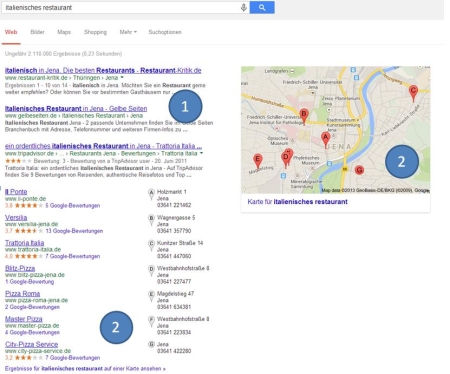
Task: Click 1 Google-Bewertung for Blitz-Pizza
Action: point(29,282)
